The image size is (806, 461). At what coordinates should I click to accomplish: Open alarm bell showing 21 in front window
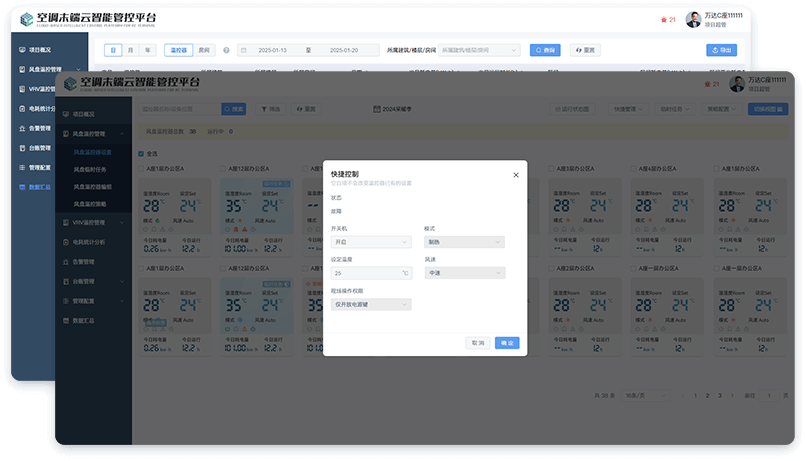pyautogui.click(x=707, y=84)
